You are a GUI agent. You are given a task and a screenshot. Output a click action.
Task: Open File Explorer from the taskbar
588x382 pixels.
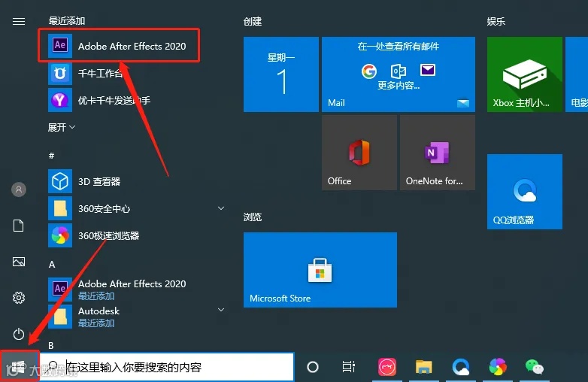coord(424,367)
